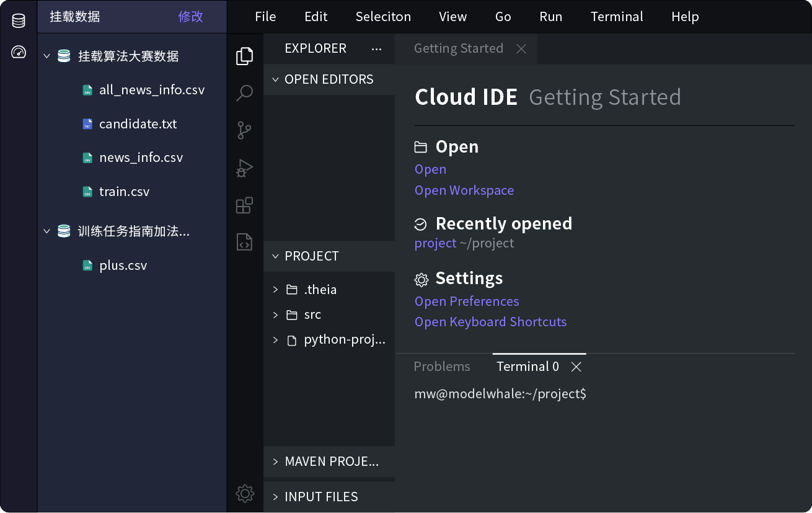Open the settings gear at activity bar bottom
The image size is (812, 513).
coord(245,494)
